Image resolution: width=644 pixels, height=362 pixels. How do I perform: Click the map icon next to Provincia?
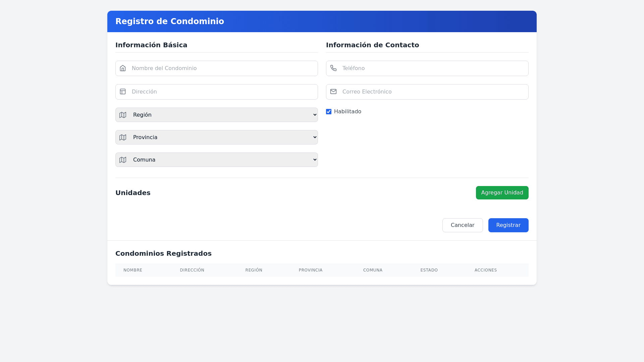click(123, 137)
